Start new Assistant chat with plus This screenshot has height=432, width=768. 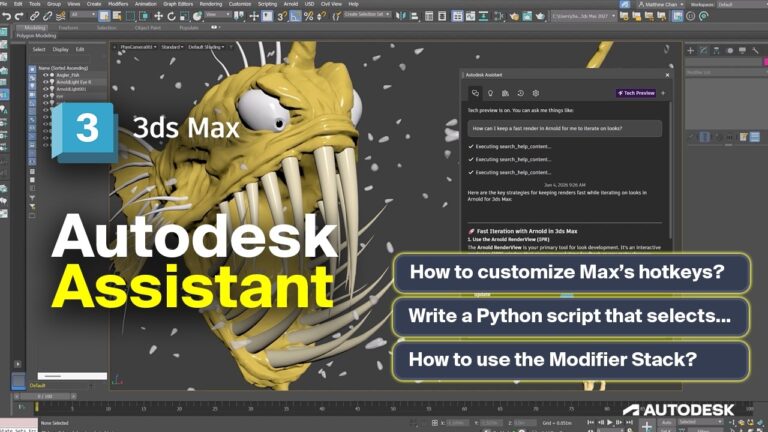(x=663, y=93)
